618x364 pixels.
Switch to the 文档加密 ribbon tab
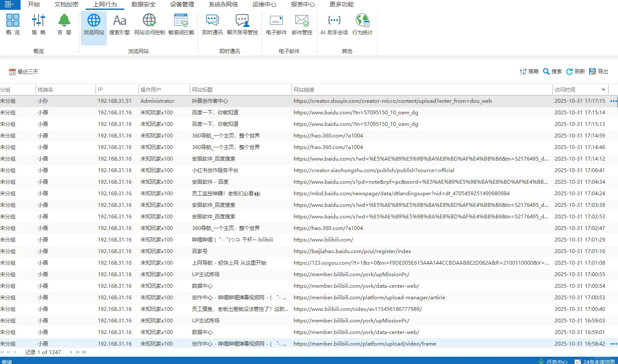[66, 4]
